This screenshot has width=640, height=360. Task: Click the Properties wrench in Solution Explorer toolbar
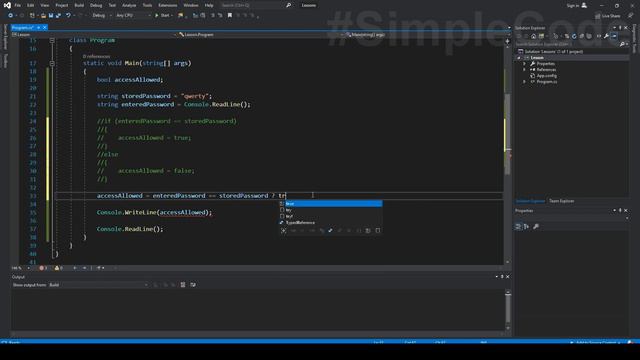click(606, 36)
